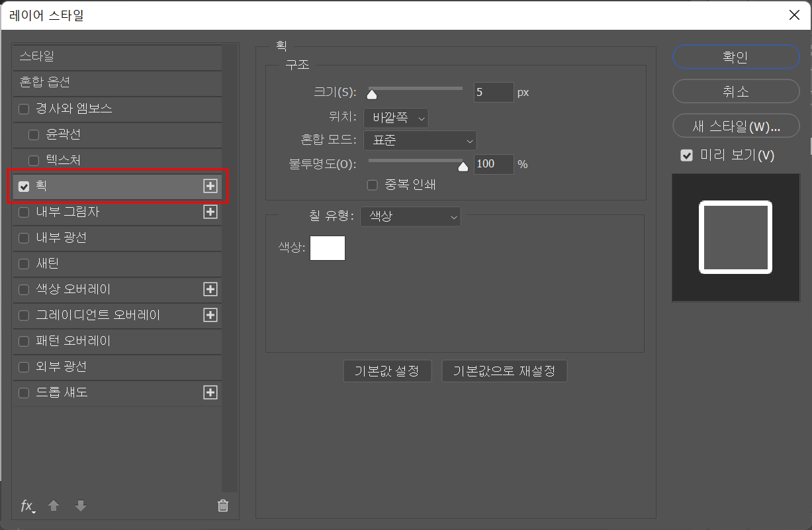
Task: Click the plus icon beside 그레이디언트 오버레이
Action: point(210,315)
